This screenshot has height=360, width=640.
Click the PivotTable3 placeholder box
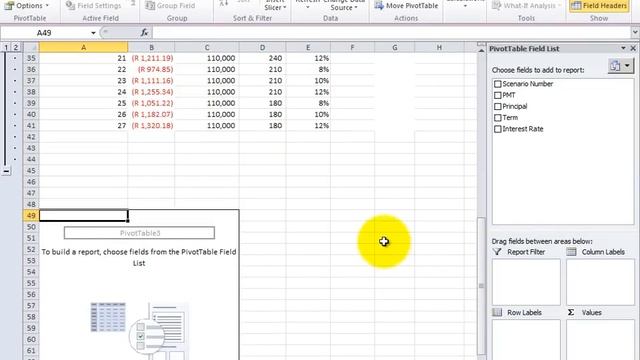point(139,233)
